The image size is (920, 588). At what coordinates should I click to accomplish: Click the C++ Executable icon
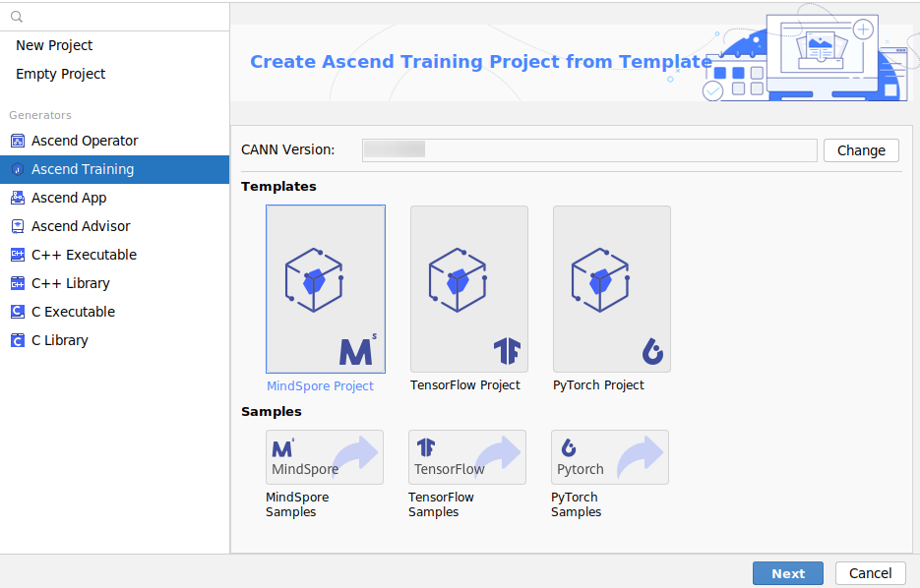[18, 255]
